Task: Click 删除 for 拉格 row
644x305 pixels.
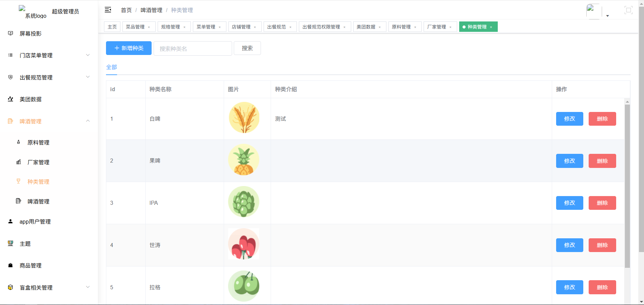Action: pos(602,287)
